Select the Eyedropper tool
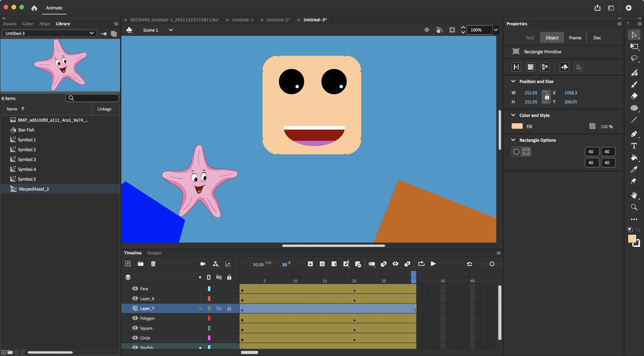The width and height of the screenshot is (644, 356). click(x=634, y=170)
